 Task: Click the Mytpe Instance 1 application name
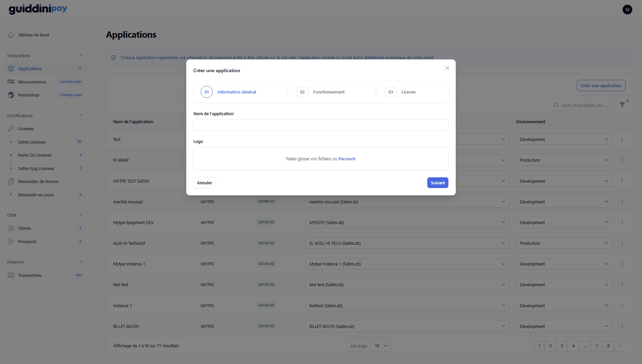[x=129, y=264]
